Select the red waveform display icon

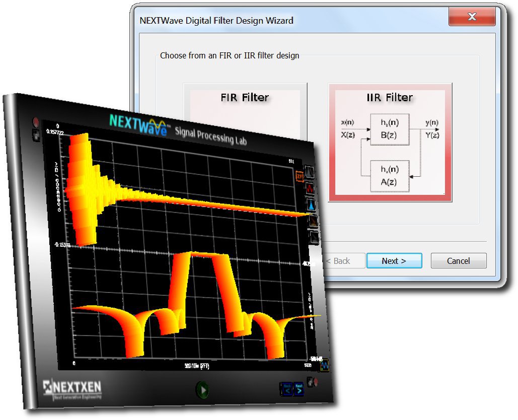pyautogui.click(x=310, y=188)
